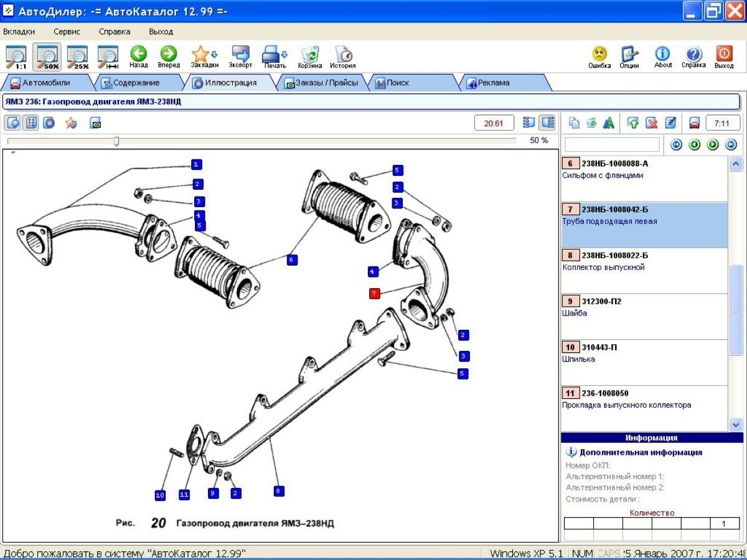
Task: Click the Экспорт toolbar icon
Action: (x=240, y=54)
